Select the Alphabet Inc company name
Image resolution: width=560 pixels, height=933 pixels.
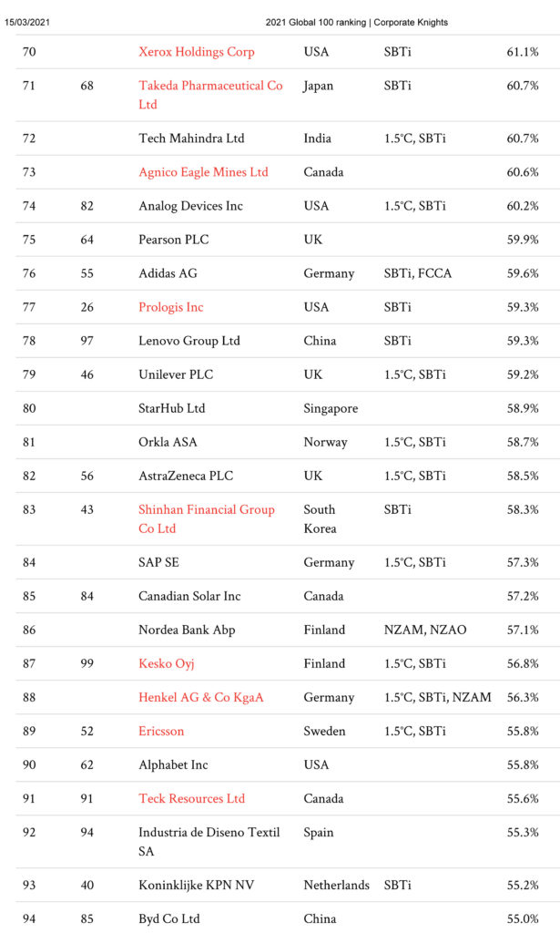[x=173, y=764]
